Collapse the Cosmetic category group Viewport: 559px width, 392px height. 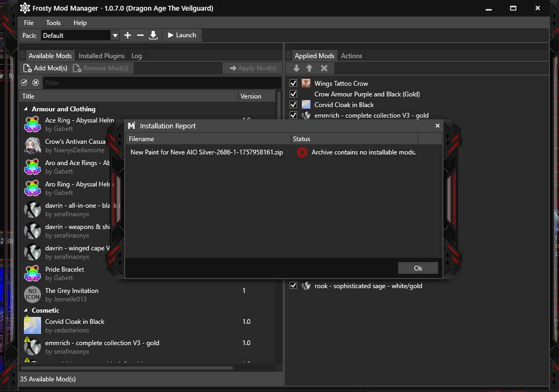[26, 311]
